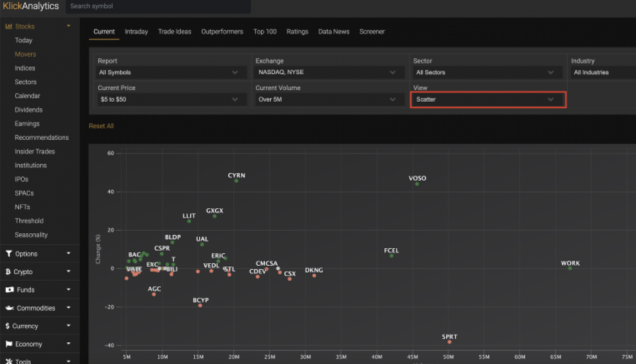Click the Reset All link
The image size is (636, 364).
point(101,126)
